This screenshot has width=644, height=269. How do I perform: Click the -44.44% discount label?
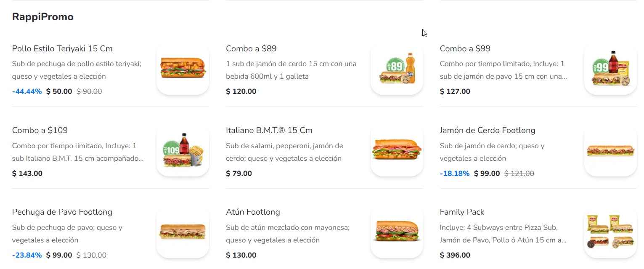point(27,91)
